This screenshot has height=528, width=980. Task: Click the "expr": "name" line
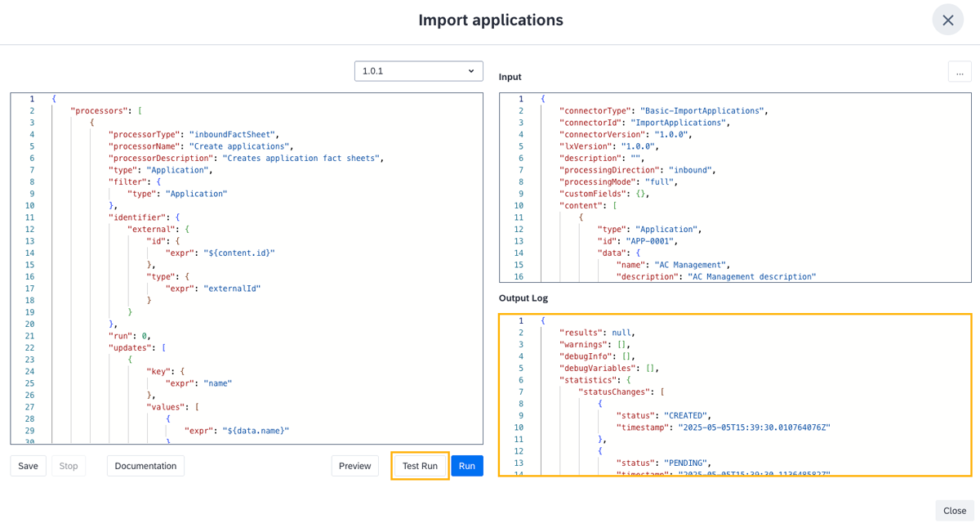tap(199, 383)
